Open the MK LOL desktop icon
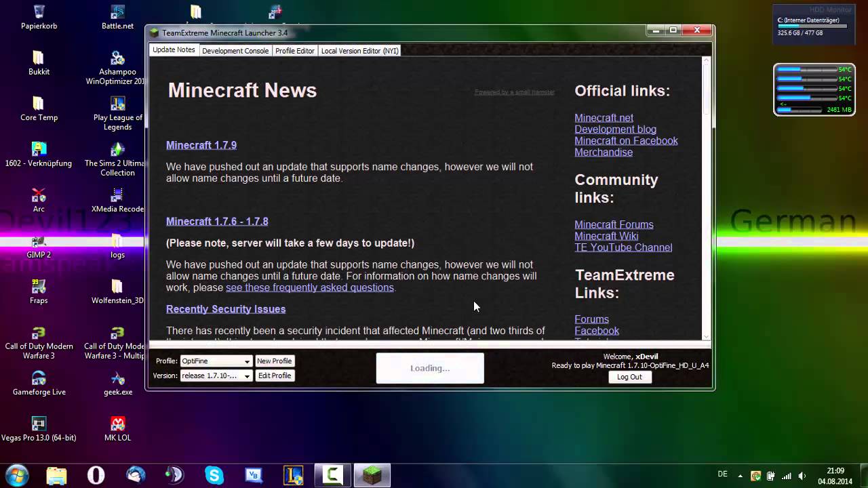 coord(117,429)
